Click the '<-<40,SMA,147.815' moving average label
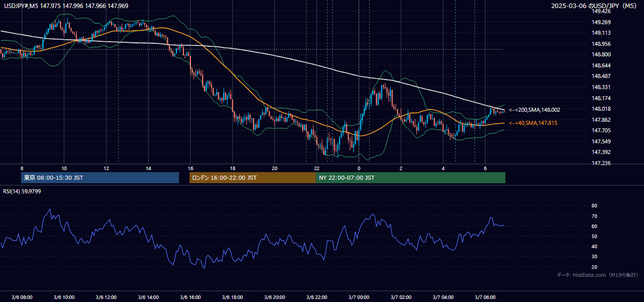 [x=533, y=123]
